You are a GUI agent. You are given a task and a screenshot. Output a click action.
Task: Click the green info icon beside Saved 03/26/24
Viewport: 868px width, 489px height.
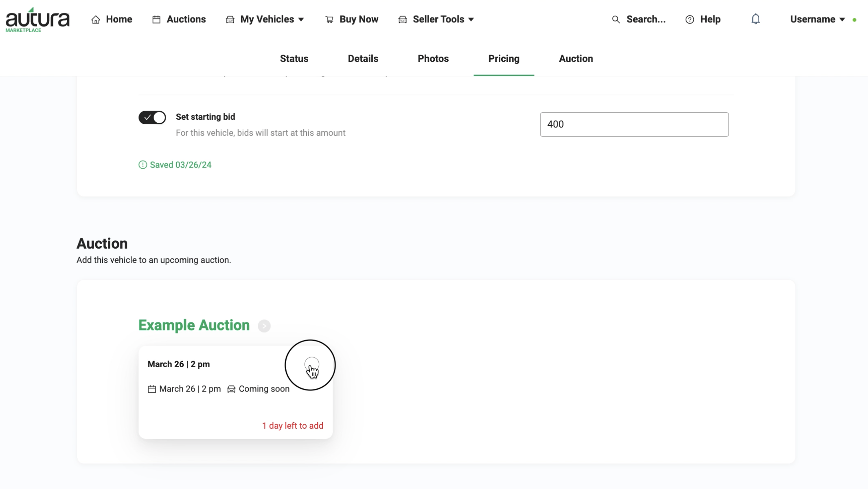point(142,165)
